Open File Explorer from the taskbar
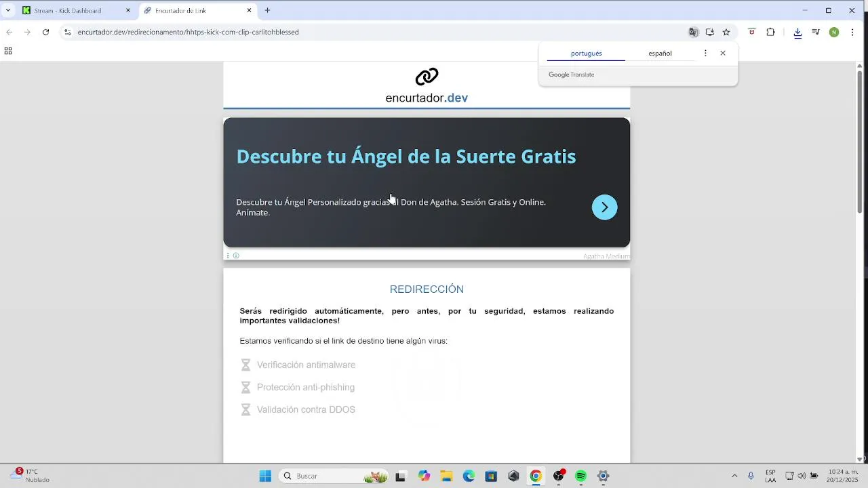 pos(446,476)
